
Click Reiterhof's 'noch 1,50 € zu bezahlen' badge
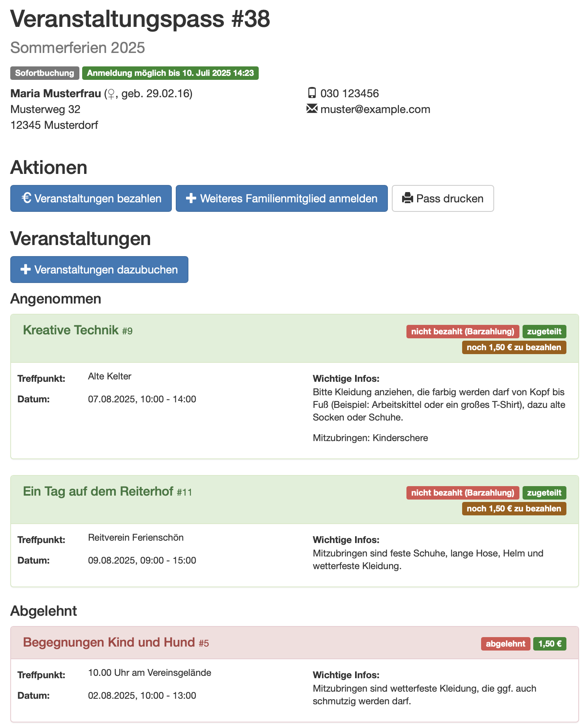[514, 509]
